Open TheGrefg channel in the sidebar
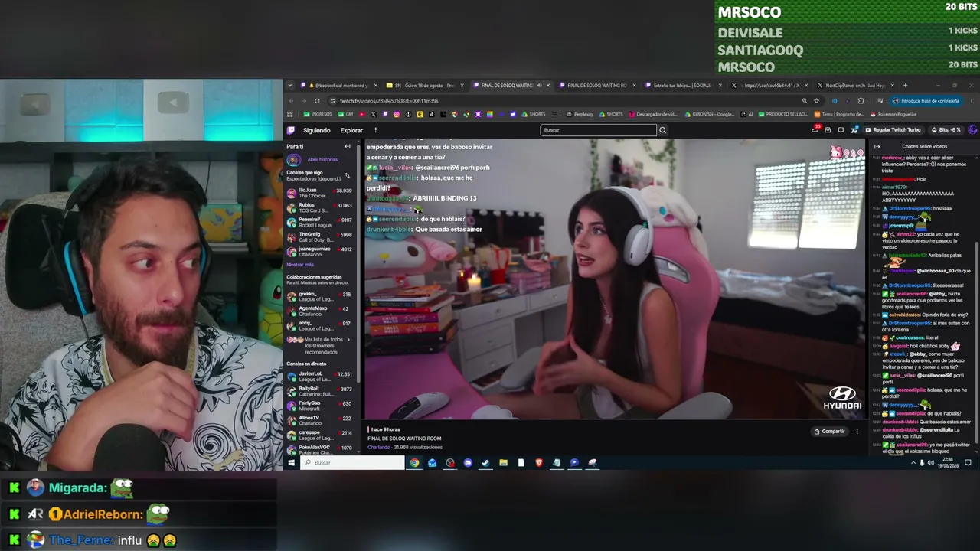The height and width of the screenshot is (551, 980). (x=319, y=236)
